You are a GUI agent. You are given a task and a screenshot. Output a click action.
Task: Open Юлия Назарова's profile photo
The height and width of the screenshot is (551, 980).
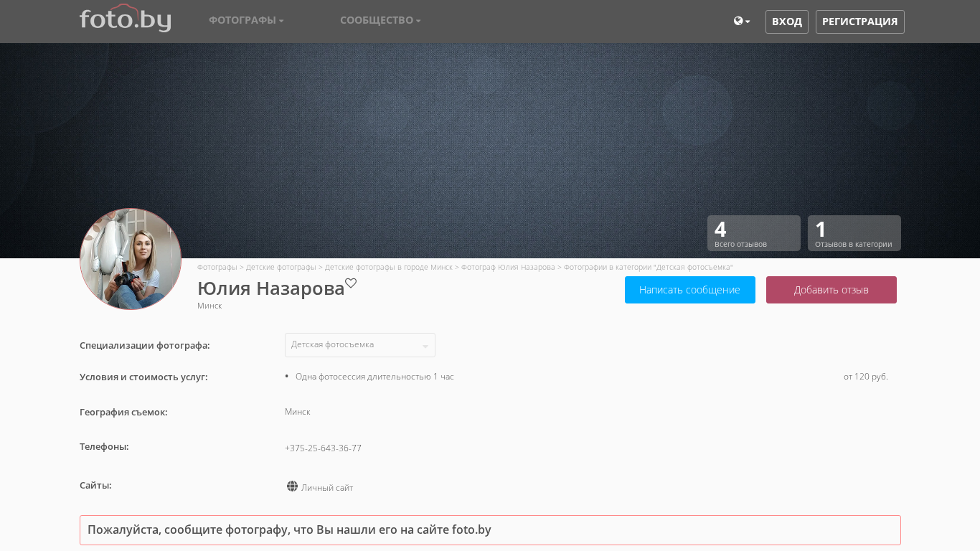point(131,259)
